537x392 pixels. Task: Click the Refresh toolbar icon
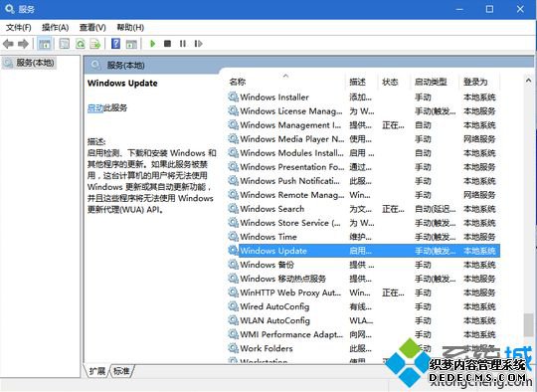80,44
